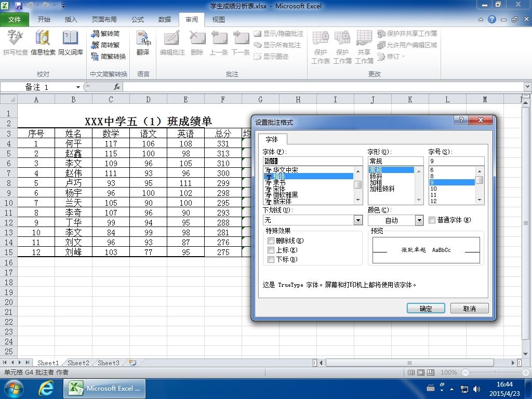Screen dimensions: 532x399
Task: Open the Research (信息检索) tool
Action: pos(43,43)
